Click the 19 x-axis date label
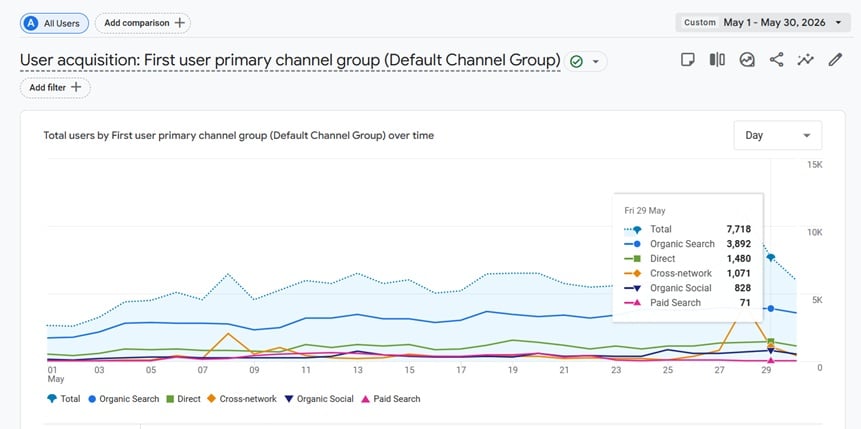861x429 pixels. pos(512,370)
